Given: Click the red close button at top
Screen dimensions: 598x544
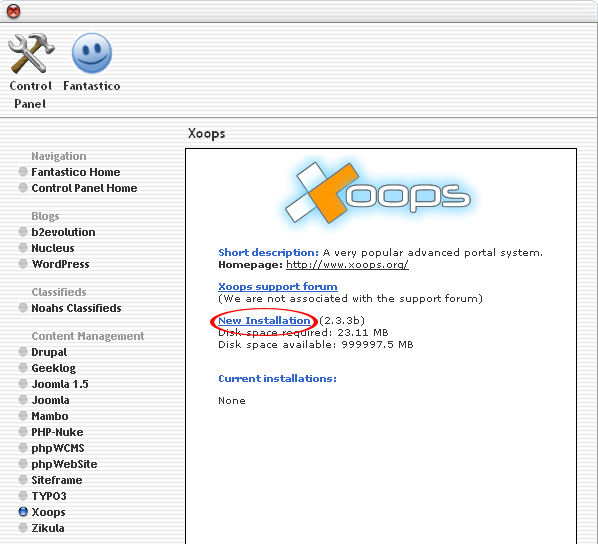Looking at the screenshot, I should pos(14,11).
